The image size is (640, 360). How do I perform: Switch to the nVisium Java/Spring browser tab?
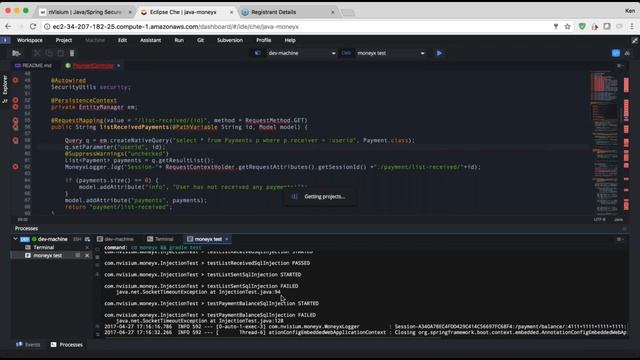coord(85,12)
